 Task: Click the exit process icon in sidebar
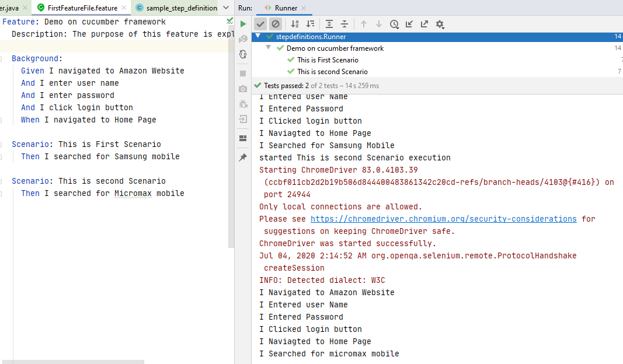(243, 119)
